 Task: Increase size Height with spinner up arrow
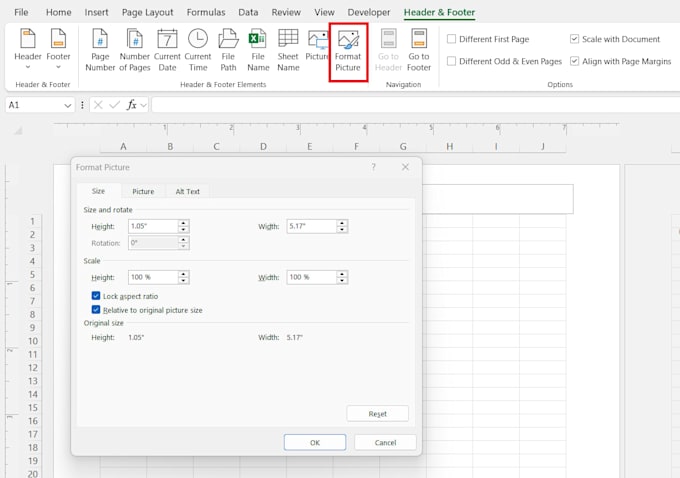183,223
